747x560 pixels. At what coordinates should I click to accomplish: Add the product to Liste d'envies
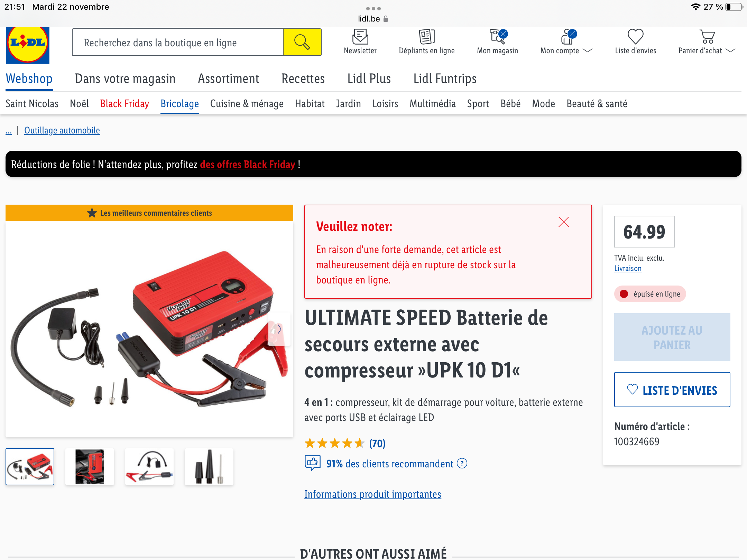tap(672, 390)
